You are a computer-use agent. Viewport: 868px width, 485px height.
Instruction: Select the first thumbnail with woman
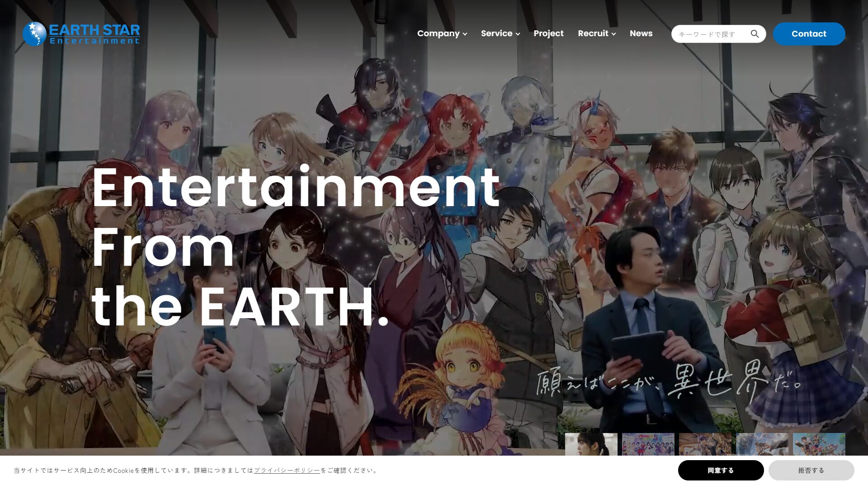tap(591, 444)
